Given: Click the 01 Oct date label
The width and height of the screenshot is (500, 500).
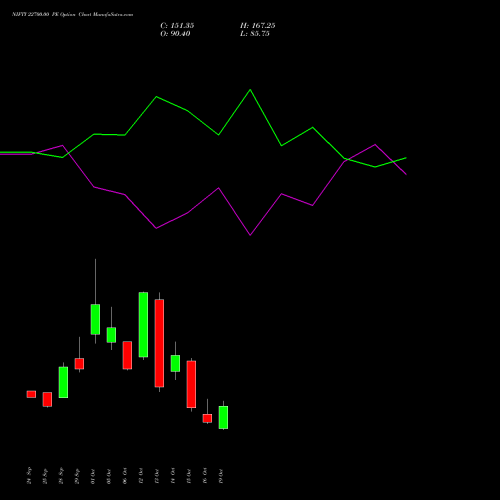Looking at the screenshot, I should coord(93,476).
